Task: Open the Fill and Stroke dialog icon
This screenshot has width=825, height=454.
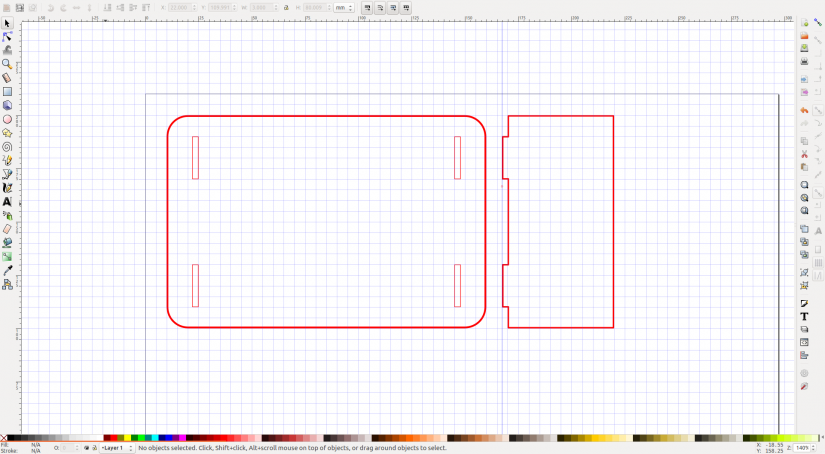Action: (x=804, y=304)
